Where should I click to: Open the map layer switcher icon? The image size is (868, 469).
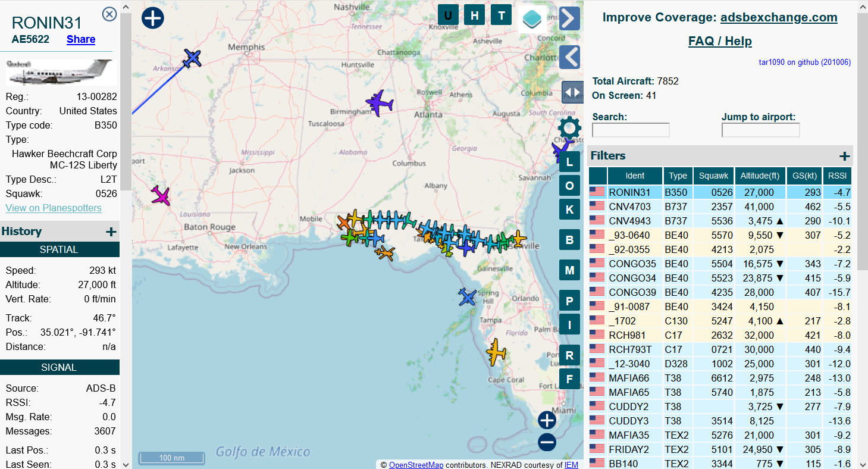[533, 20]
